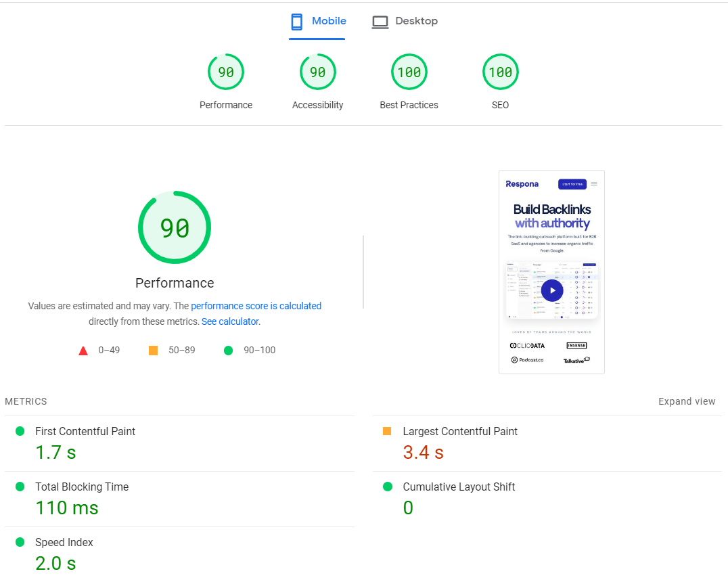Click the Accessibility score gauge
Image resolution: width=728 pixels, height=584 pixels.
317,71
